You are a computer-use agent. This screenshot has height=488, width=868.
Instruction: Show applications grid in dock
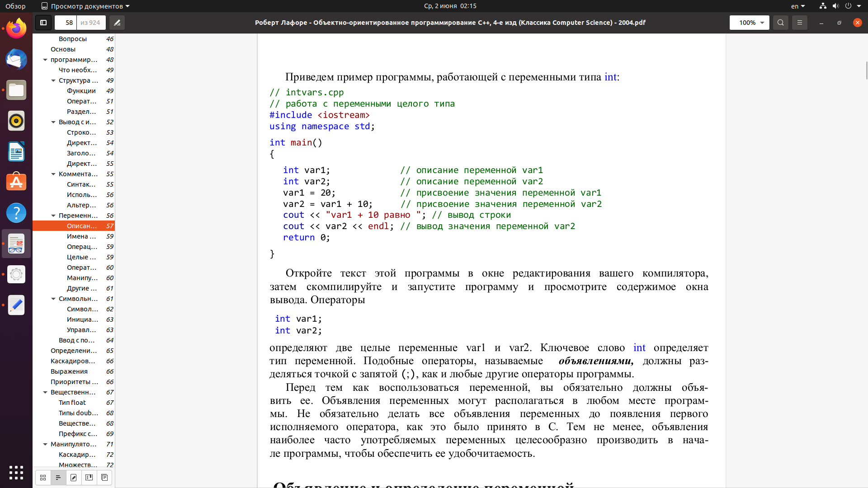coord(16,472)
